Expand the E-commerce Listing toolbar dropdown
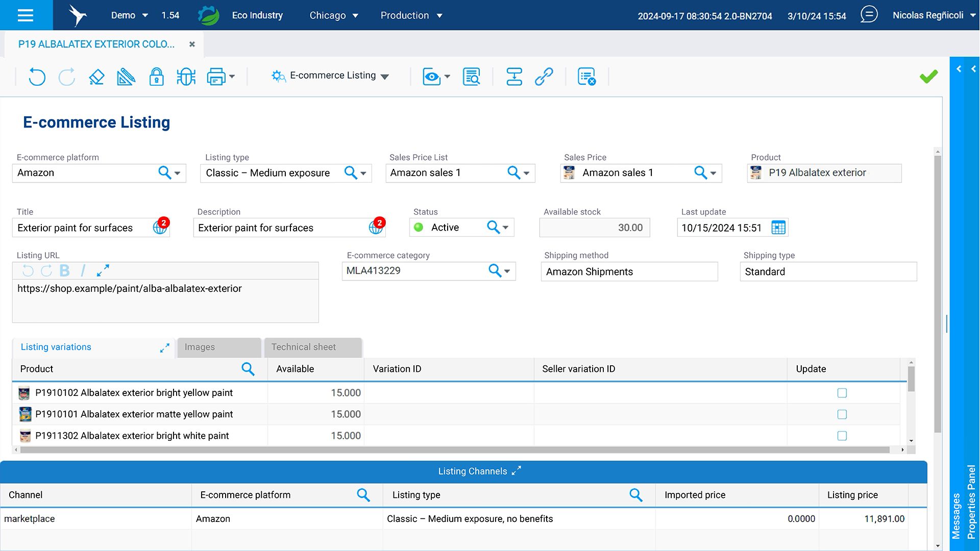The height and width of the screenshot is (551, 980). click(385, 77)
